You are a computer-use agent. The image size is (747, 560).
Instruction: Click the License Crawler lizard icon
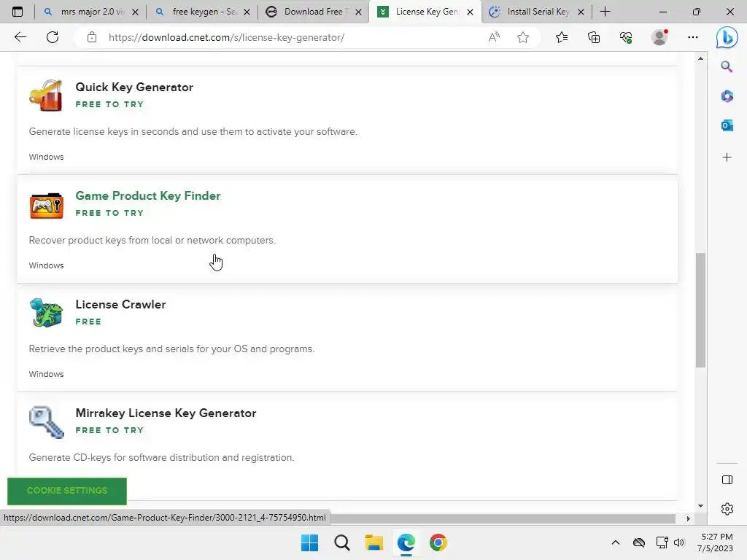[x=46, y=313]
